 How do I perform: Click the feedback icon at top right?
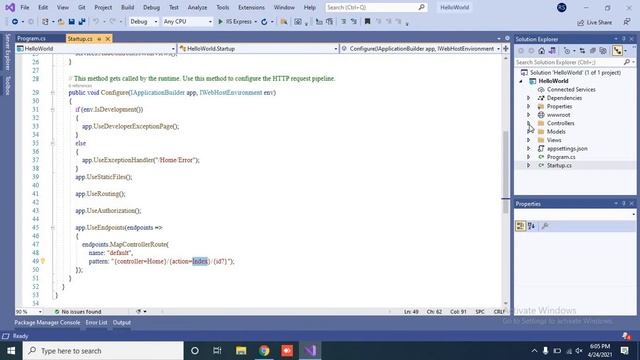coord(627,22)
